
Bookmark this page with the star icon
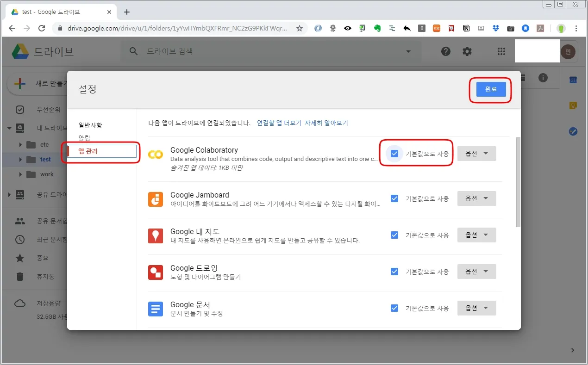(x=300, y=28)
